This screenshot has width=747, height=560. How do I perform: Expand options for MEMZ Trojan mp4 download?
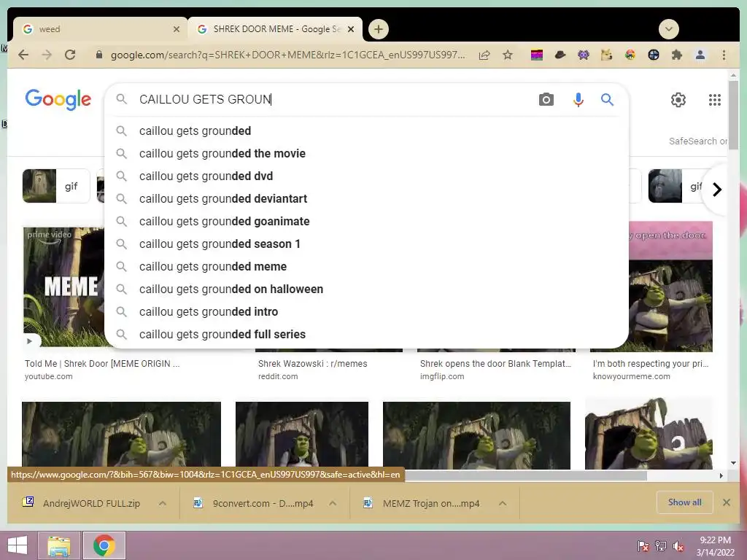(502, 503)
